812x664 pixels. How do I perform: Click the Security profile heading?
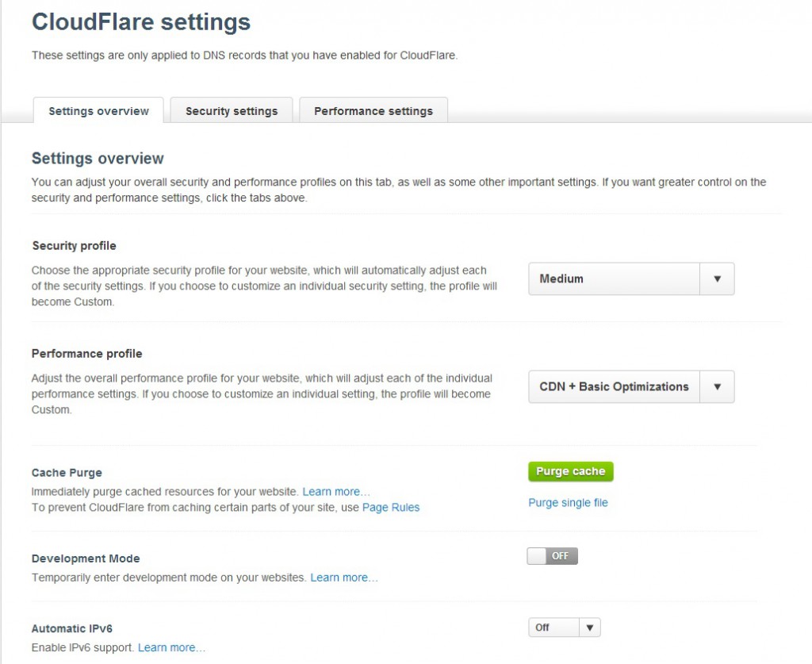(x=74, y=245)
